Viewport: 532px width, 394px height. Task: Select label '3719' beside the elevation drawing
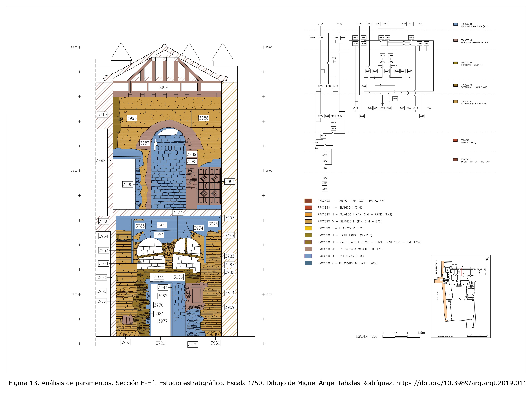point(102,115)
